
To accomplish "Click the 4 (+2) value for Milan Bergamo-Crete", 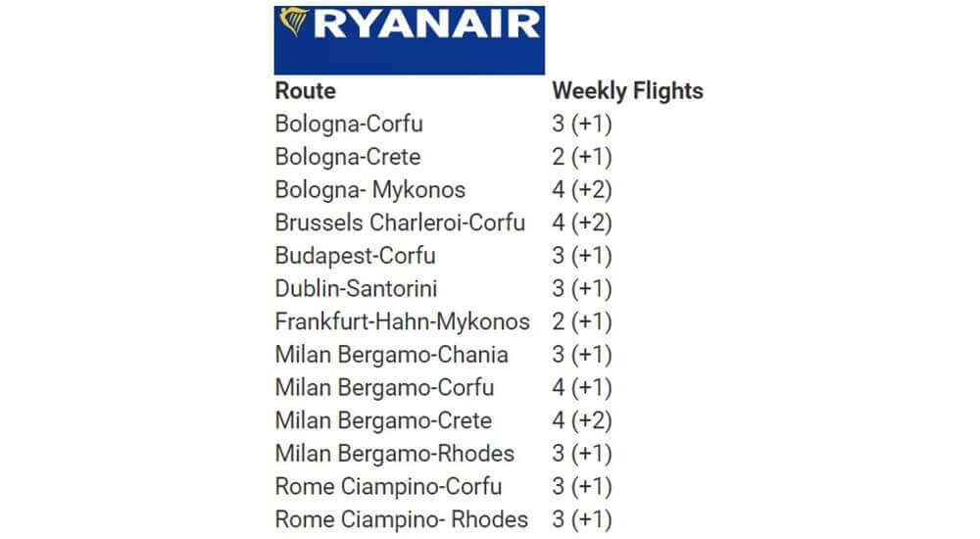I will click(x=582, y=420).
